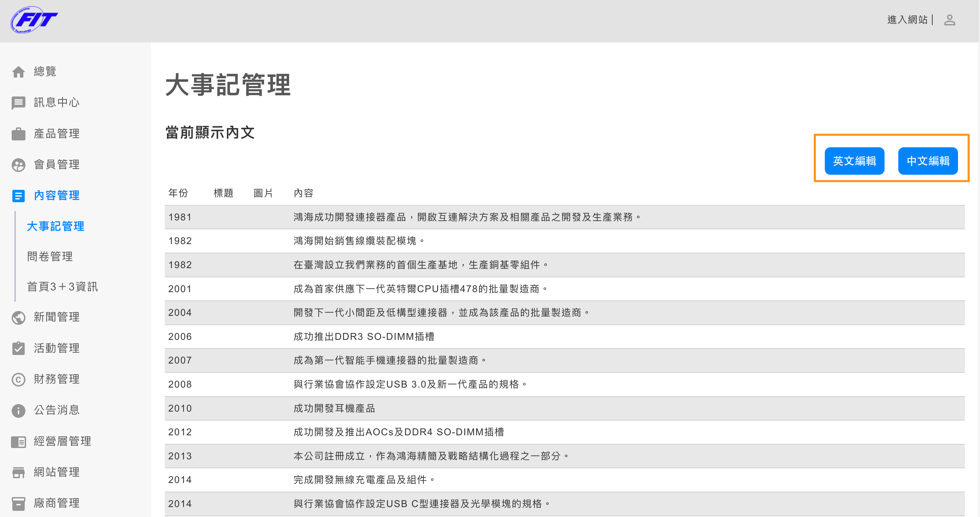Select the 2010 row 成功開發耳機產品
Image resolution: width=980 pixels, height=517 pixels.
click(565, 409)
